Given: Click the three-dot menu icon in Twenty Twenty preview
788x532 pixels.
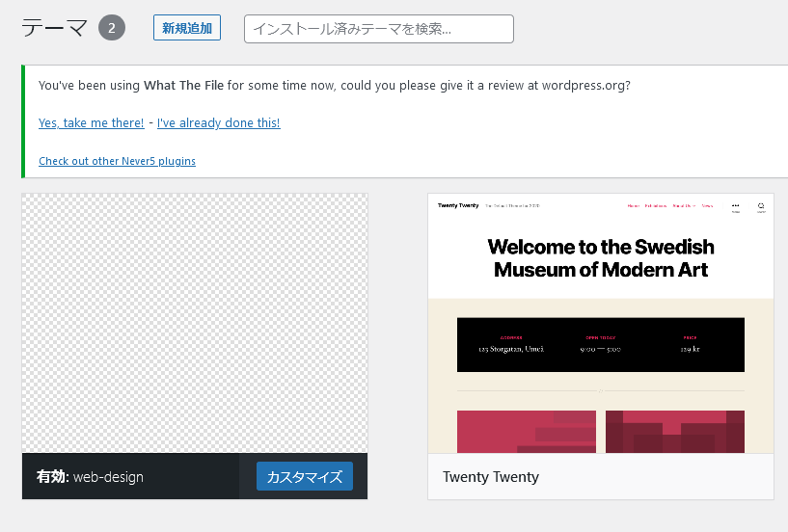Looking at the screenshot, I should [735, 206].
